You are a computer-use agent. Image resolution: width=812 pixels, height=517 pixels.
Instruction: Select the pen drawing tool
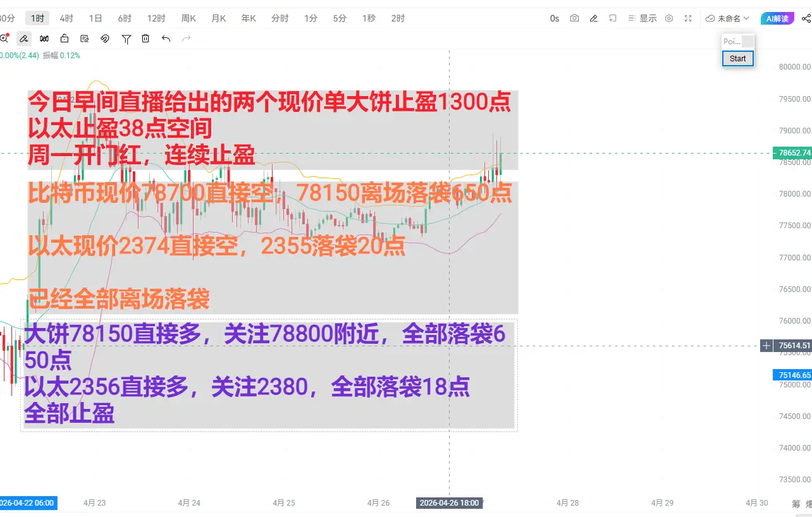click(24, 39)
